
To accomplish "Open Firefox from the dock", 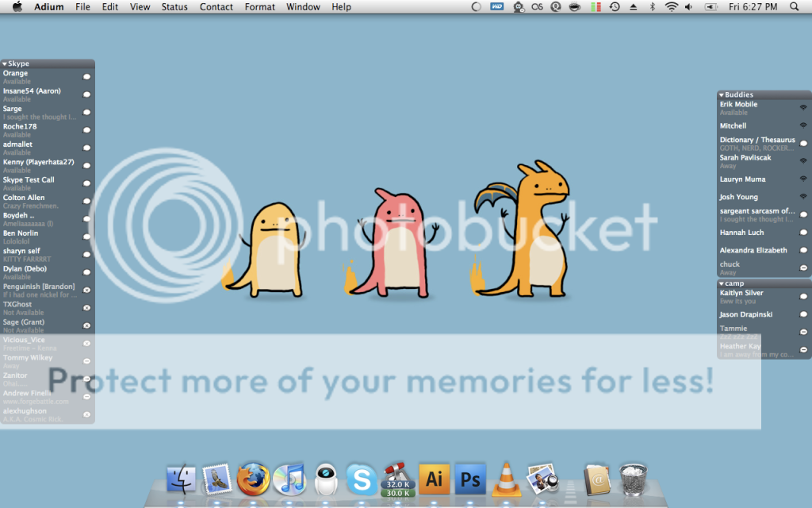I will [254, 479].
